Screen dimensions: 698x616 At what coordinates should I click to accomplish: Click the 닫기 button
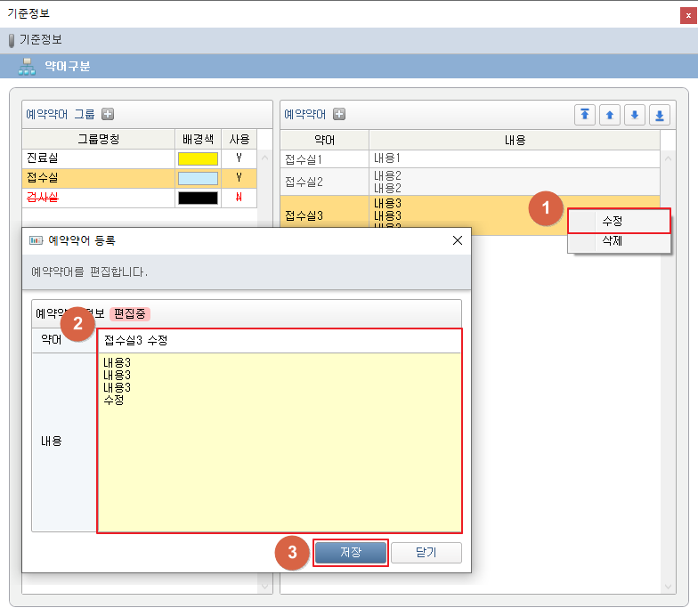[x=426, y=553]
